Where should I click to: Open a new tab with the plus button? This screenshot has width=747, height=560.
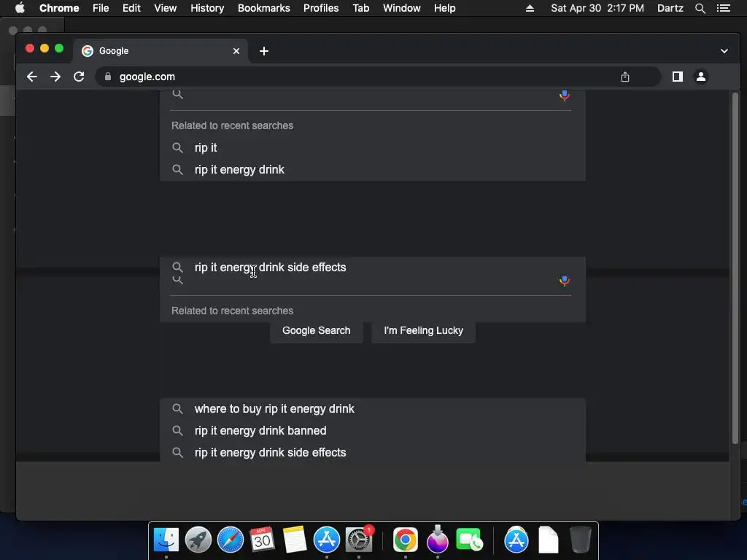point(264,51)
